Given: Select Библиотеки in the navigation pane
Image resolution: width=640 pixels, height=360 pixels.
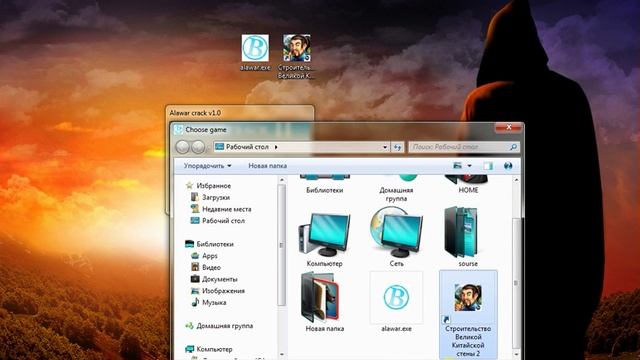Looking at the screenshot, I should tap(215, 244).
